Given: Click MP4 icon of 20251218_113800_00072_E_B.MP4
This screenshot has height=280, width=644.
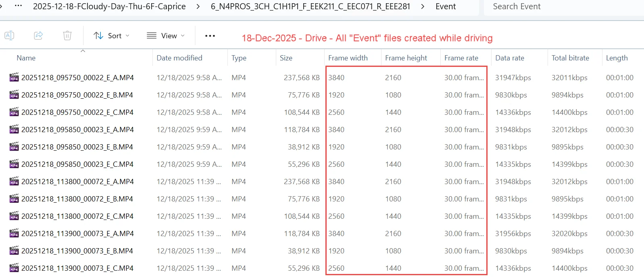Looking at the screenshot, I should [14, 198].
